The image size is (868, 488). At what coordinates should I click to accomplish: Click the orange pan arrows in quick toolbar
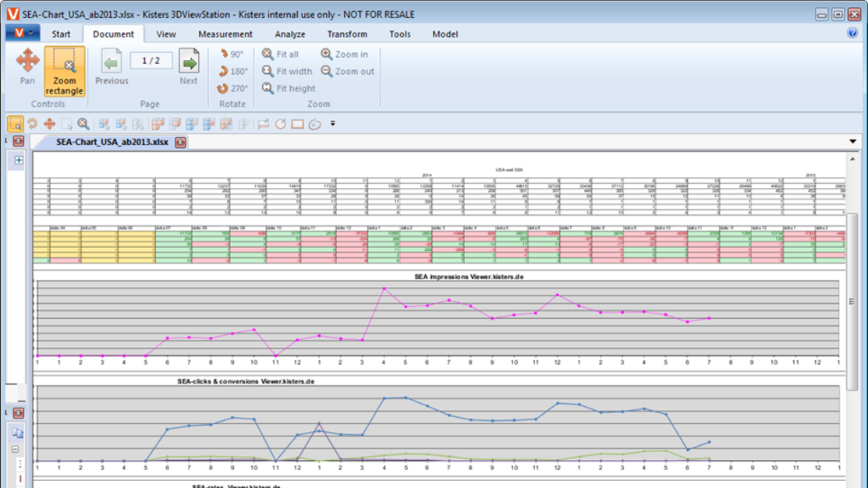(49, 124)
